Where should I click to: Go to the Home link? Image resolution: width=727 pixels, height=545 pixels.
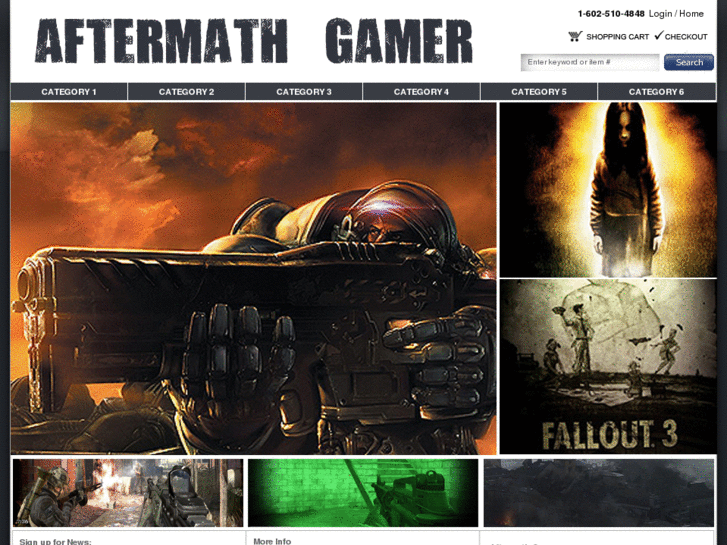coord(691,14)
